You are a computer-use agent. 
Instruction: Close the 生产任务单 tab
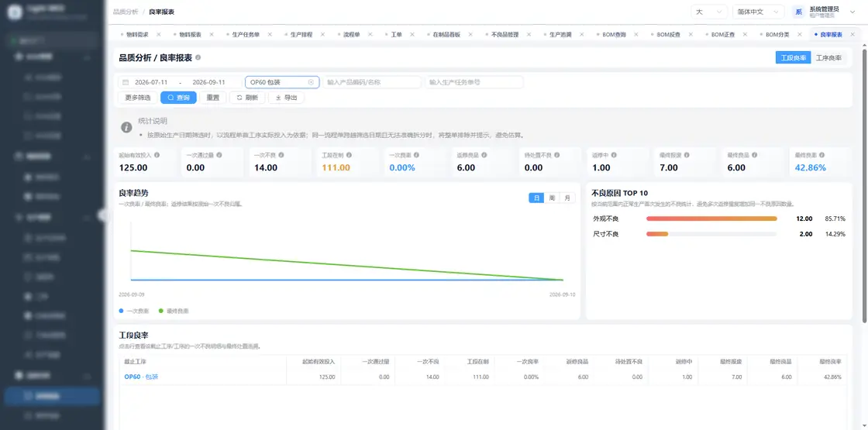[270, 34]
